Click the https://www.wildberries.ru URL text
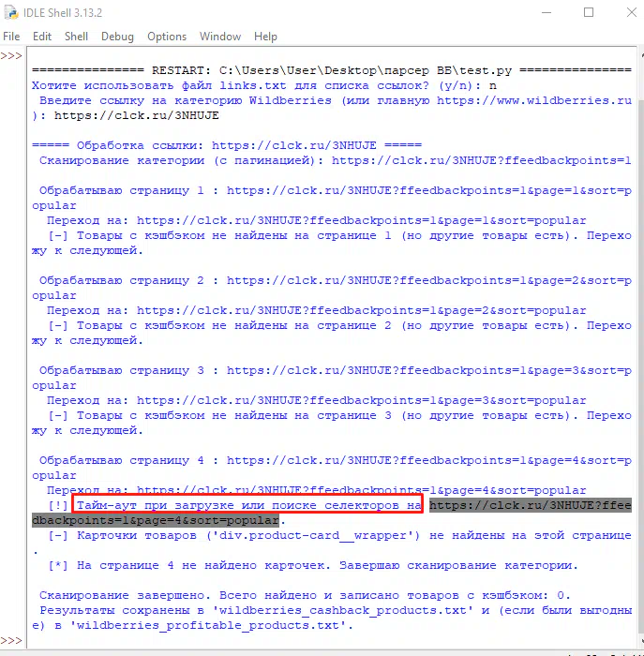Viewport: 644px width, 656px height. click(x=533, y=100)
